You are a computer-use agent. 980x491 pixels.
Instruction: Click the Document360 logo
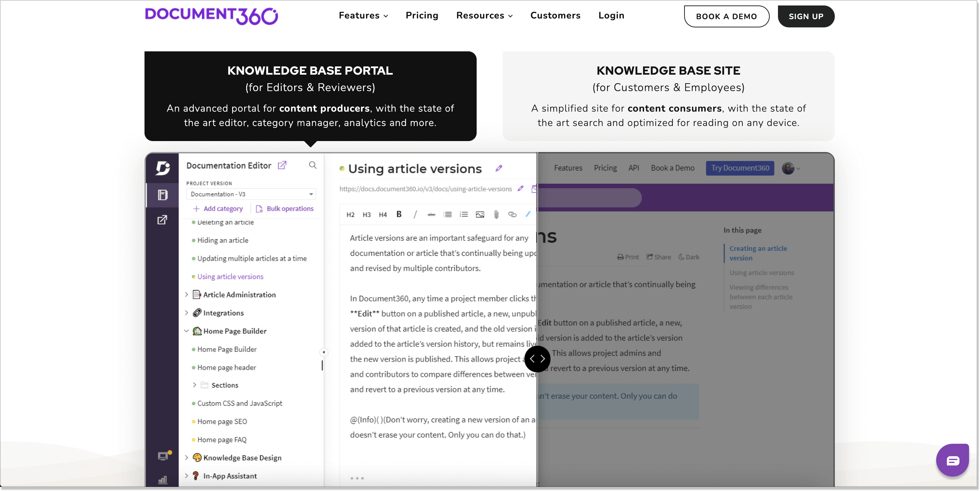(212, 16)
